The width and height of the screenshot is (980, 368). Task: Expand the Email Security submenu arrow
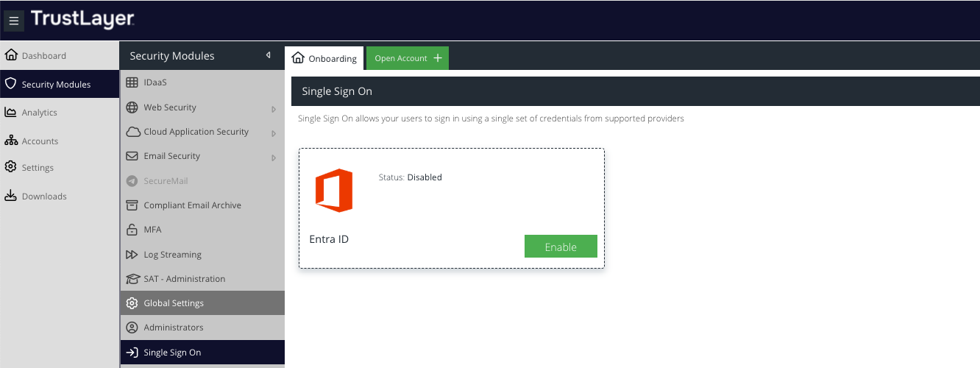point(274,158)
